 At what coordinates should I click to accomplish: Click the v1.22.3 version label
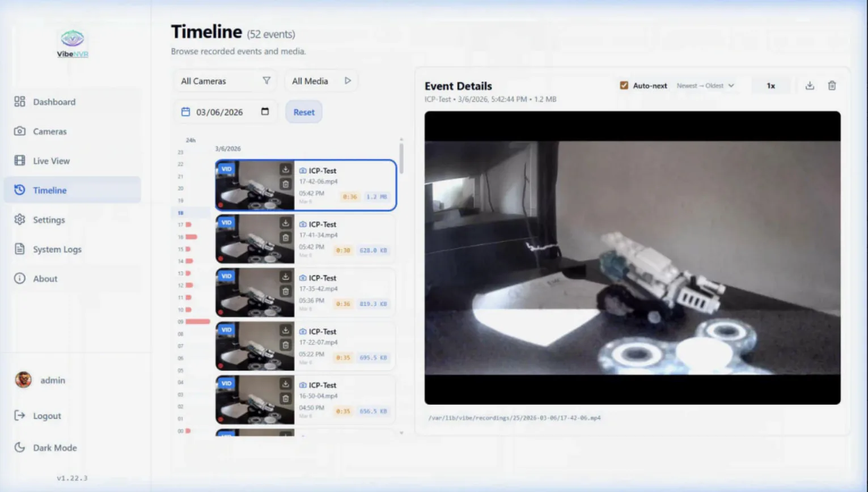(x=72, y=478)
